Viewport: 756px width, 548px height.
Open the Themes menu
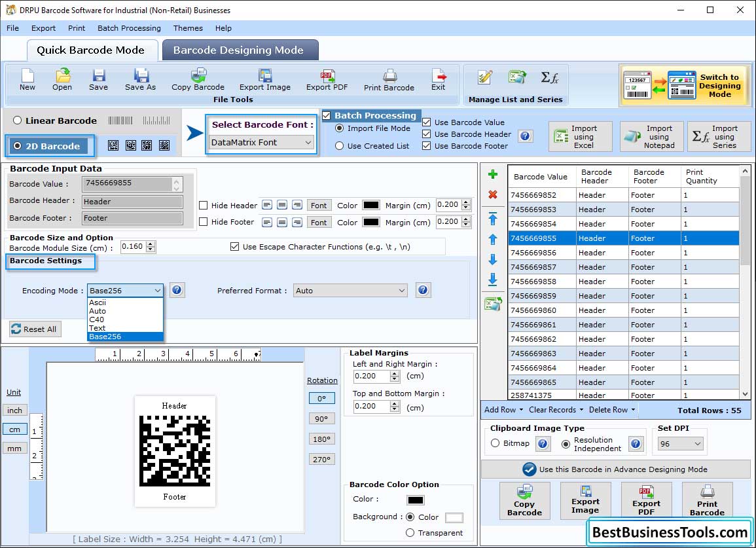(x=188, y=28)
